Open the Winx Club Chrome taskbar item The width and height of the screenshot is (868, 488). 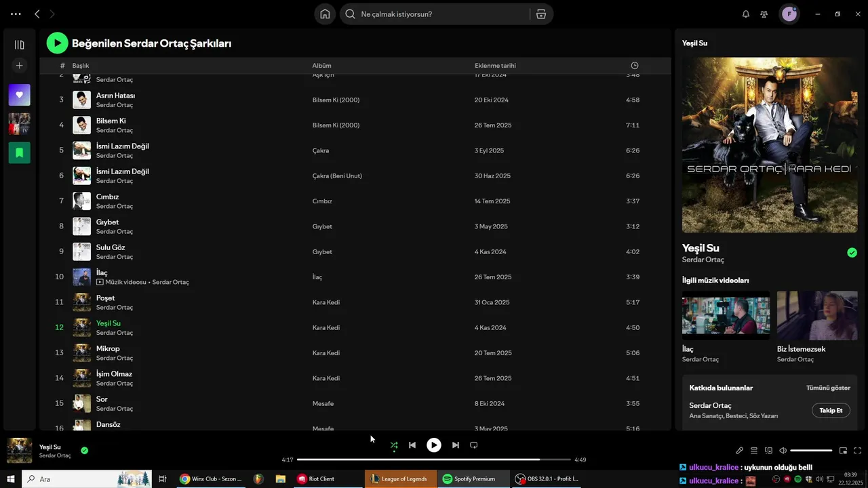pos(211,479)
